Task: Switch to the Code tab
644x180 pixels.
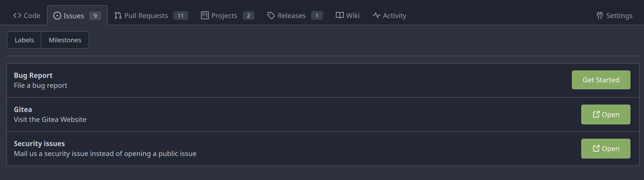Action: coord(27,16)
